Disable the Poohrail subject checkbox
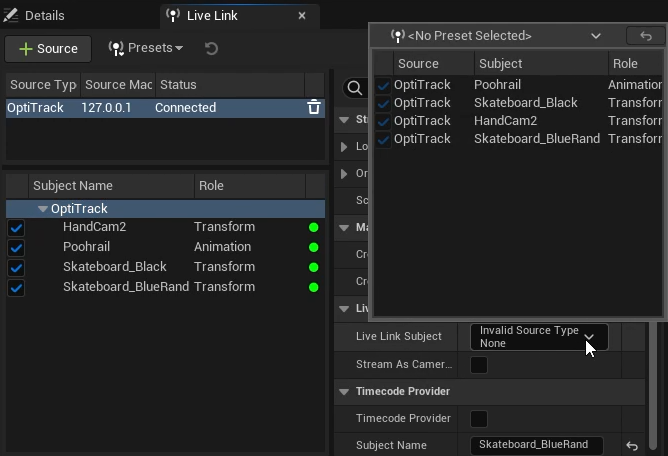Viewport: 668px width, 456px height. pos(16,247)
